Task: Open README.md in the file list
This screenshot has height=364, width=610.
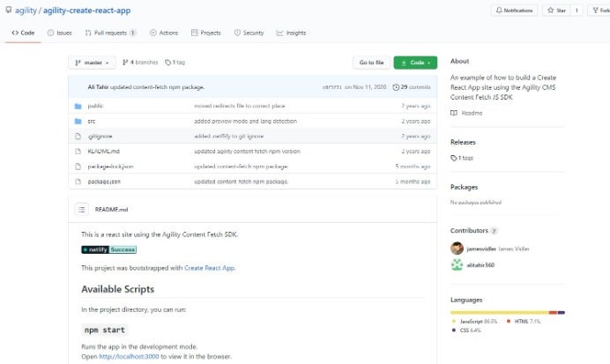Action: [103, 152]
